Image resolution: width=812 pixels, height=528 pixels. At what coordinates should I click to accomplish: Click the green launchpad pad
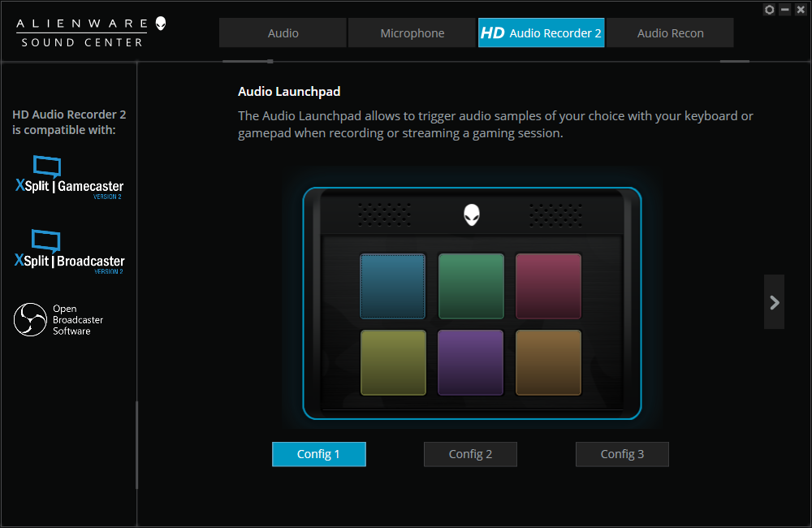tap(471, 286)
